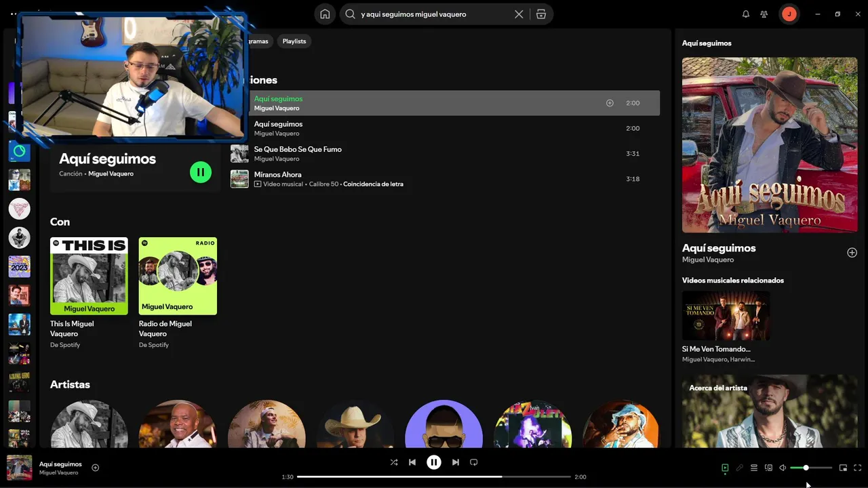Skip to next track

pos(456,462)
